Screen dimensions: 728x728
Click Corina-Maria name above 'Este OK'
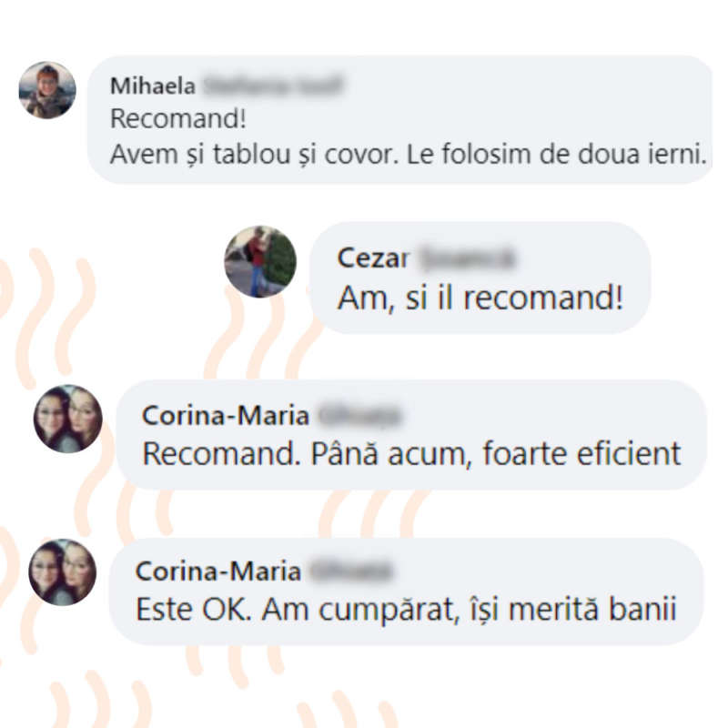(218, 571)
